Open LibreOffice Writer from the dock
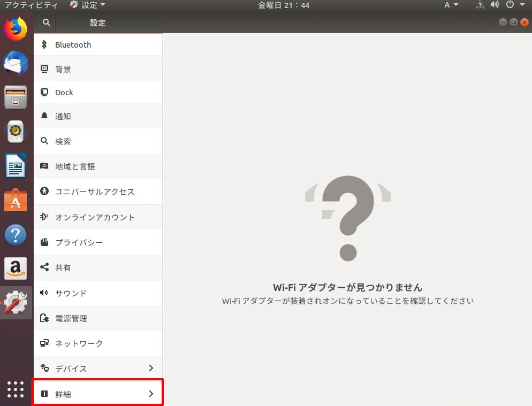 (16, 166)
